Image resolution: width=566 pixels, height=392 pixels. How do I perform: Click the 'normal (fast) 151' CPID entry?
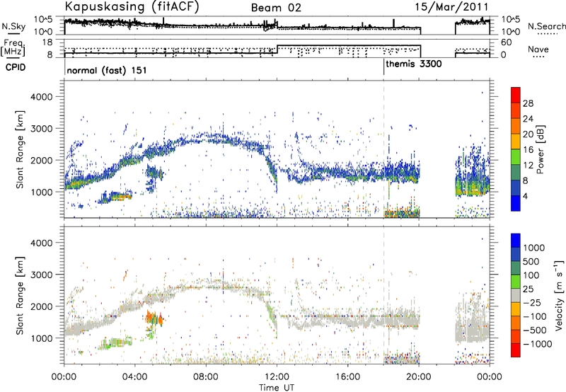pos(107,70)
